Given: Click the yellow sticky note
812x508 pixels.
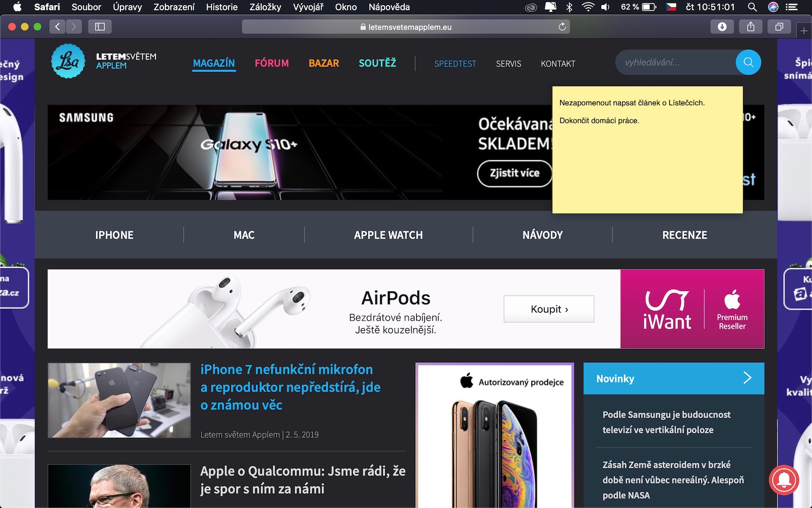Looking at the screenshot, I should 648,150.
